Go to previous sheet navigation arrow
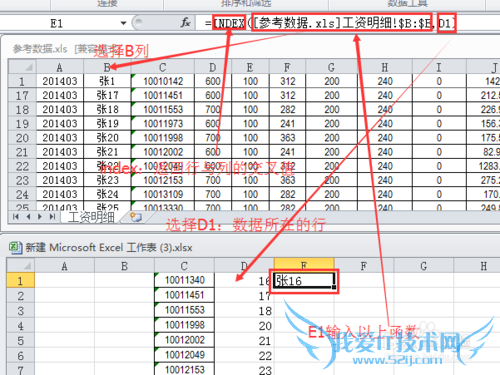Image resolution: width=500 pixels, height=375 pixels. tap(29, 217)
